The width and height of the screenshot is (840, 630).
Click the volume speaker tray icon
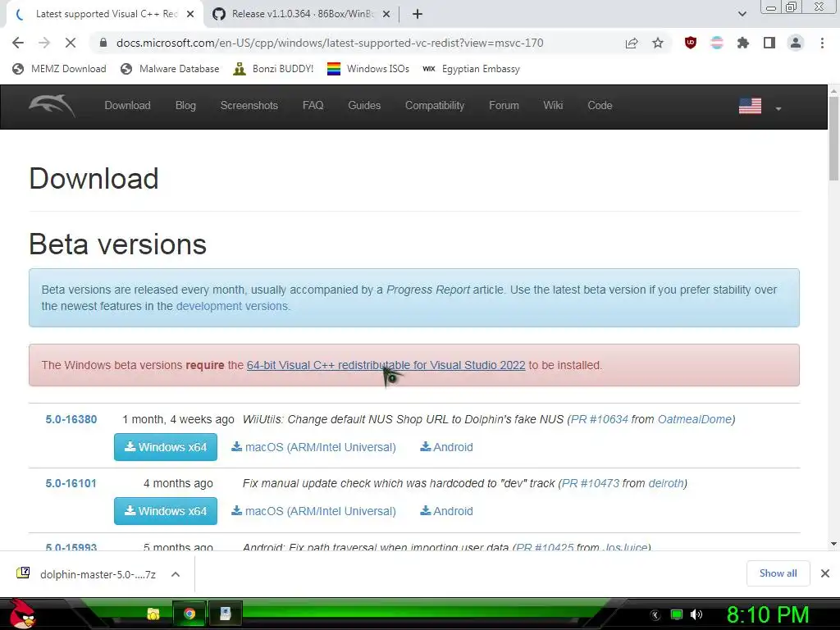(x=696, y=614)
